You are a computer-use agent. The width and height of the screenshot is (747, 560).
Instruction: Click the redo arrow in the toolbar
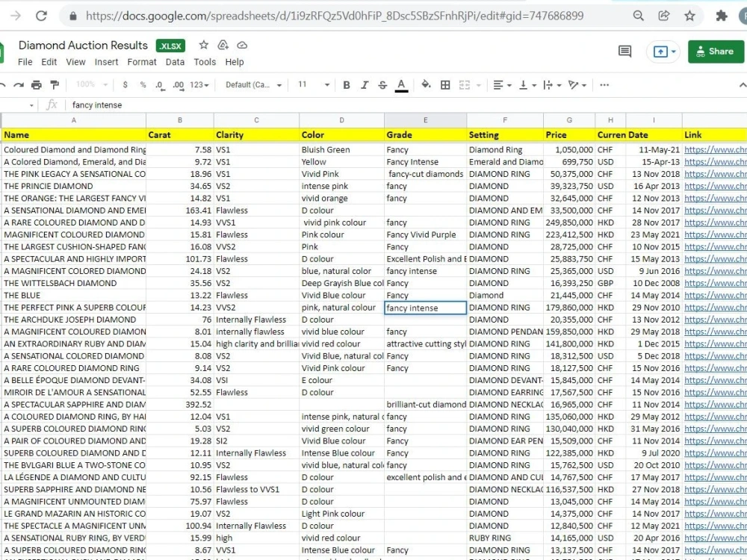click(x=19, y=85)
